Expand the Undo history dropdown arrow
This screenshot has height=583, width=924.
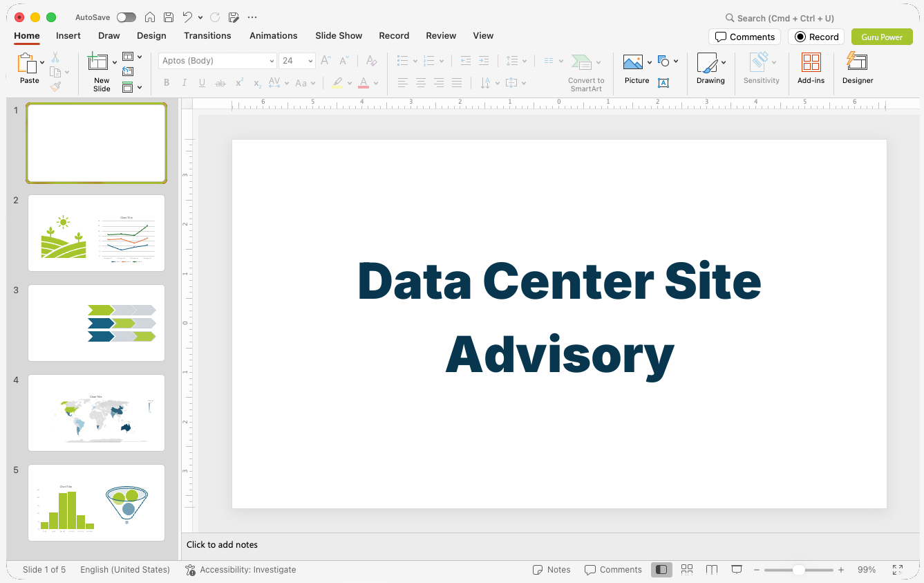pos(200,17)
